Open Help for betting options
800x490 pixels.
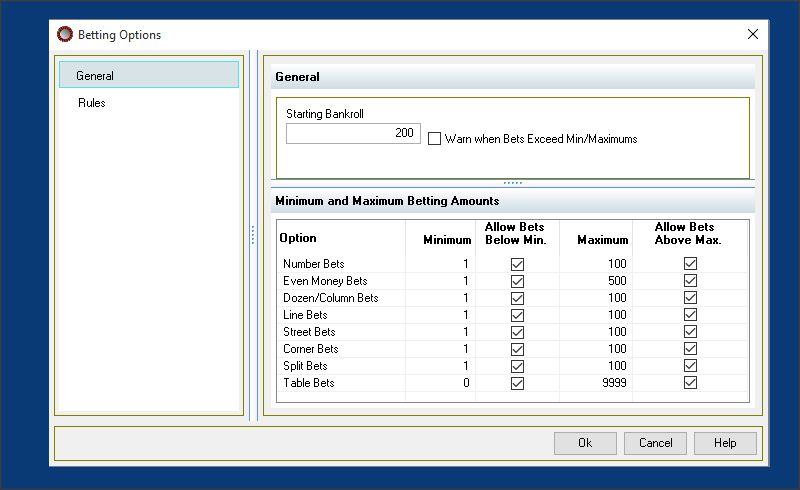[x=725, y=443]
